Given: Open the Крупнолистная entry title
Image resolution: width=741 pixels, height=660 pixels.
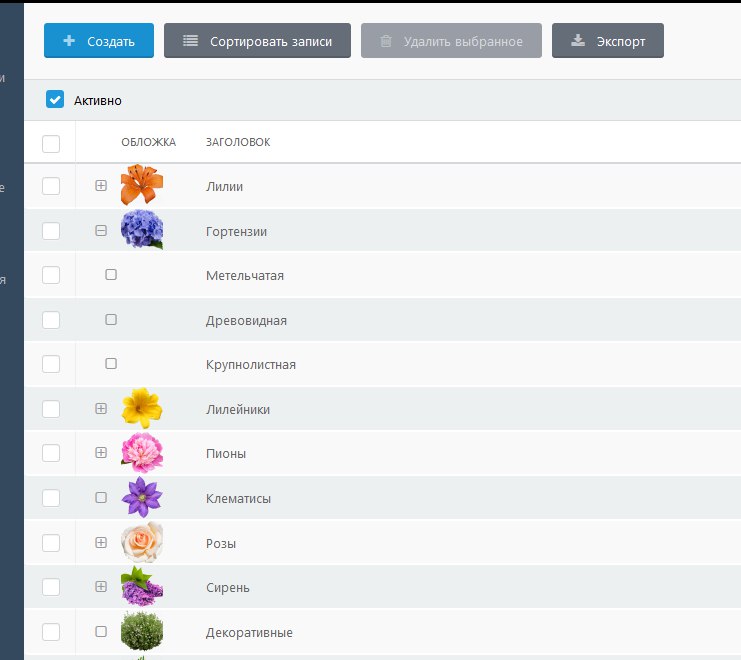Looking at the screenshot, I should coord(251,365).
